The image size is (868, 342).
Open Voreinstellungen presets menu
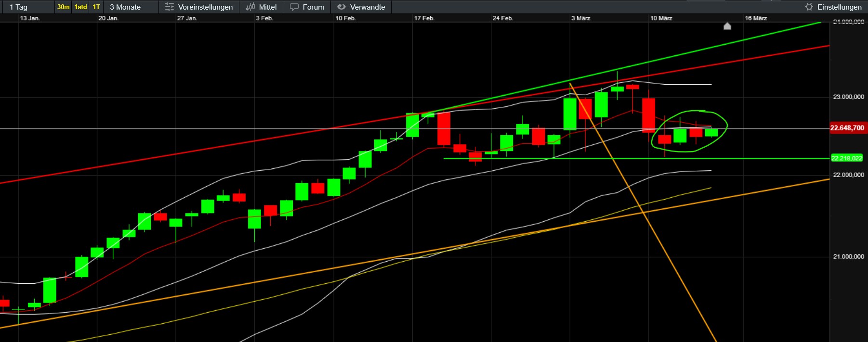pos(205,7)
